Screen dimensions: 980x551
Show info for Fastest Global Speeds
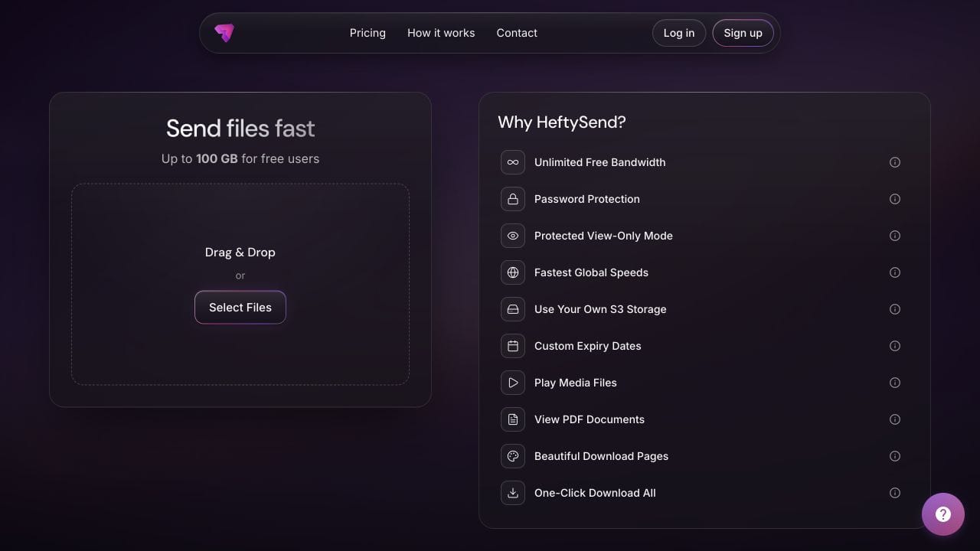[895, 272]
